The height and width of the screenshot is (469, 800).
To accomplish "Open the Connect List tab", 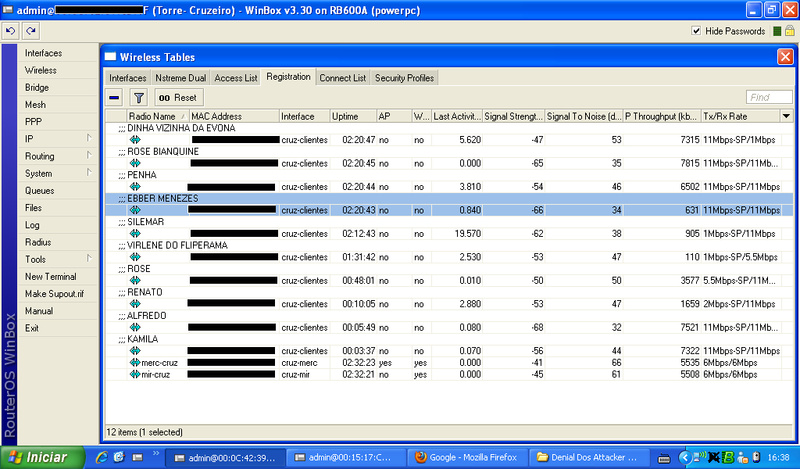I will (342, 78).
